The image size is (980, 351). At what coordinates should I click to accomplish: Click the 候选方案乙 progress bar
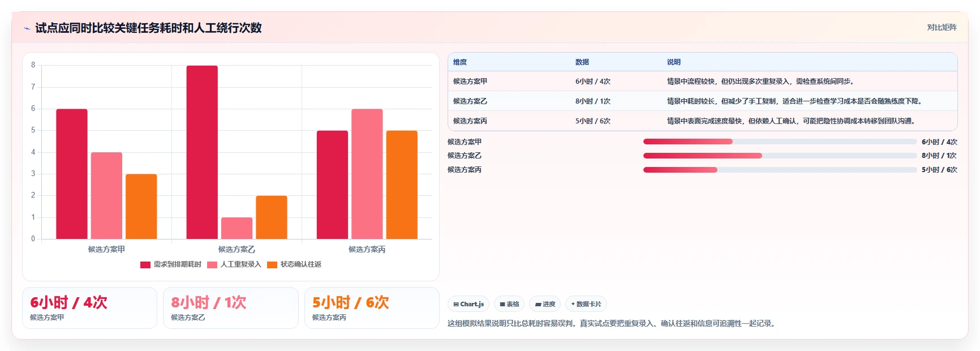[x=780, y=156]
